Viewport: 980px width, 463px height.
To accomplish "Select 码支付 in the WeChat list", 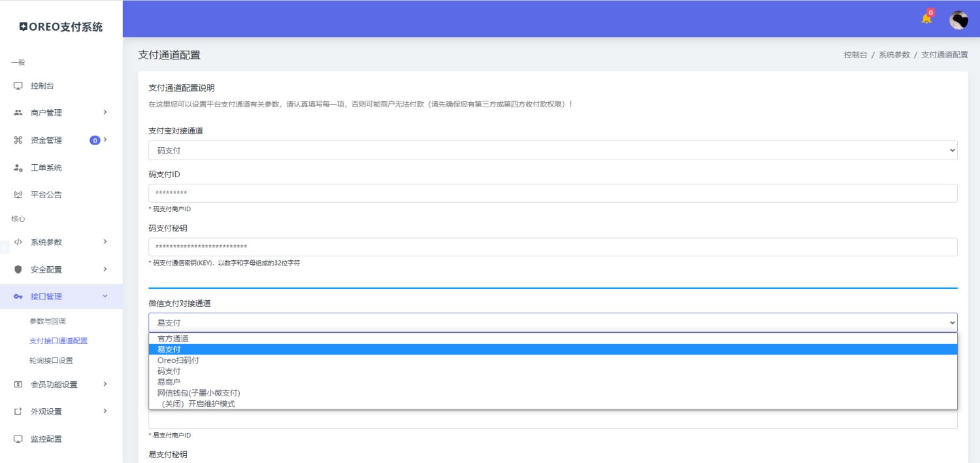I will point(553,371).
